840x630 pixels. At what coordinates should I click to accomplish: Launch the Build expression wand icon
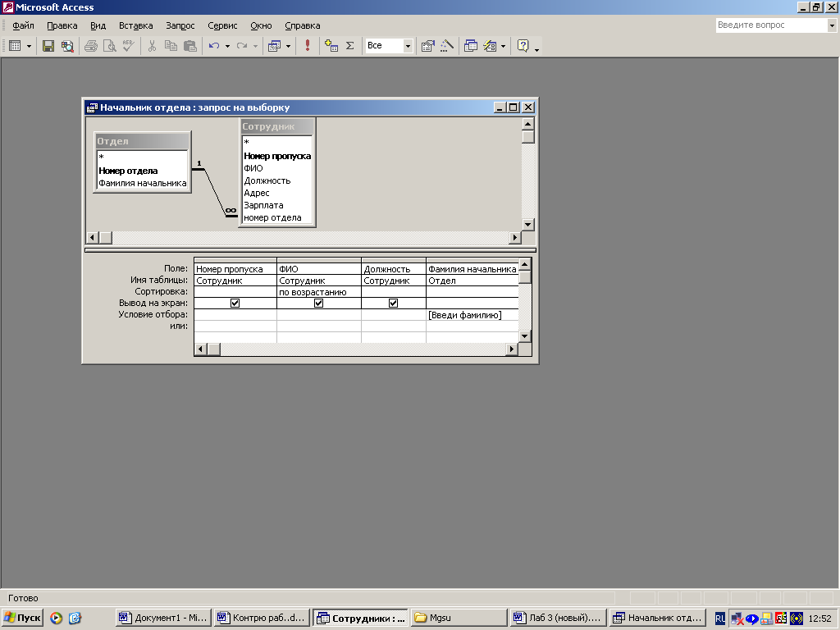tap(447, 46)
